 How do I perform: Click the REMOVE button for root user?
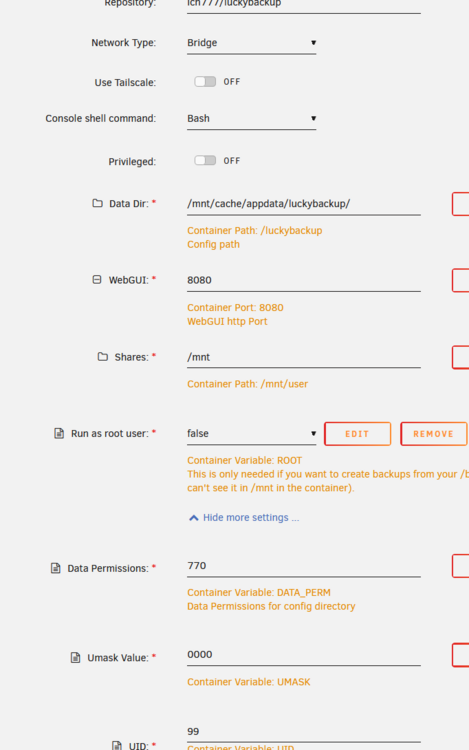(434, 434)
